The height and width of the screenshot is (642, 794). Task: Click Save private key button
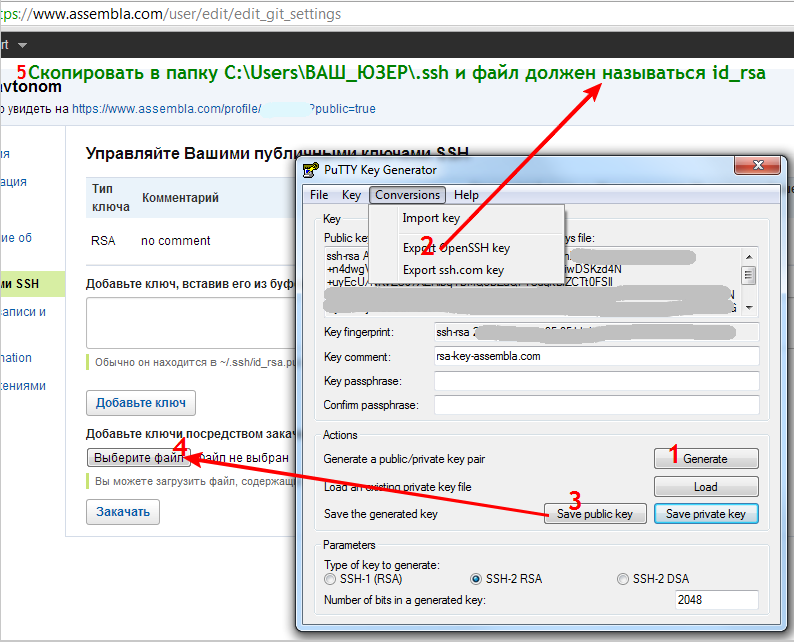(x=706, y=514)
